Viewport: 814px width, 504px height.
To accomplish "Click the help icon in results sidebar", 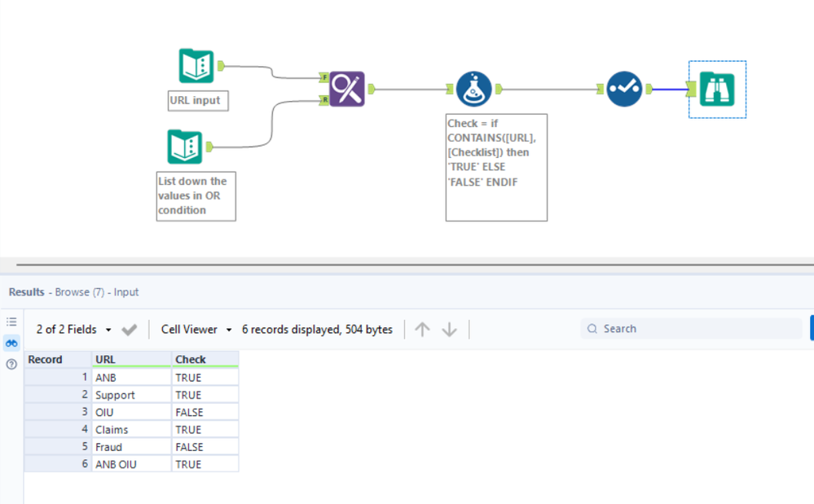I will click(x=11, y=364).
